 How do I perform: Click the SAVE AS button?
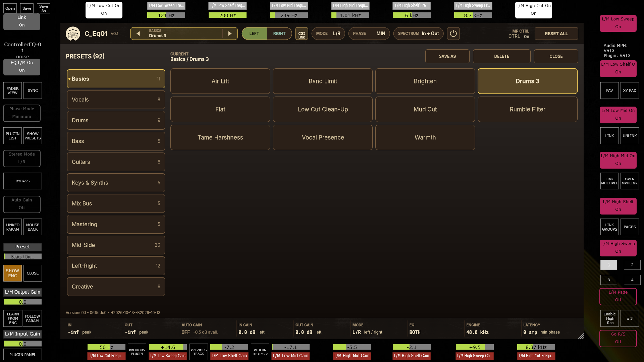click(447, 56)
